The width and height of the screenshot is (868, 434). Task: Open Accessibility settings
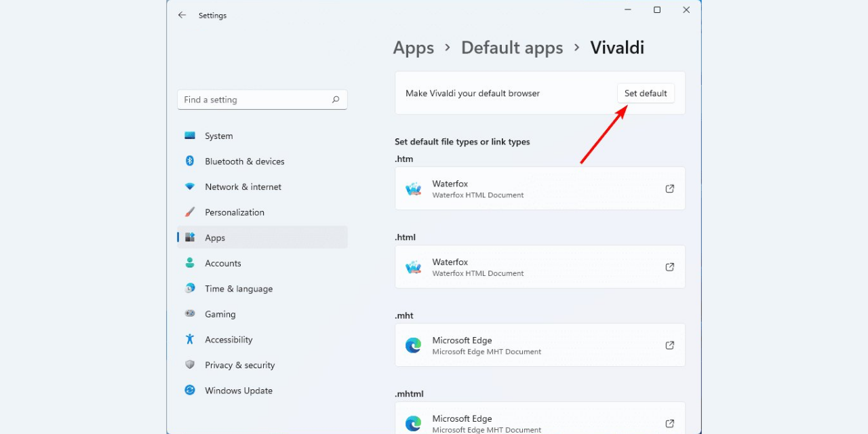(262, 339)
